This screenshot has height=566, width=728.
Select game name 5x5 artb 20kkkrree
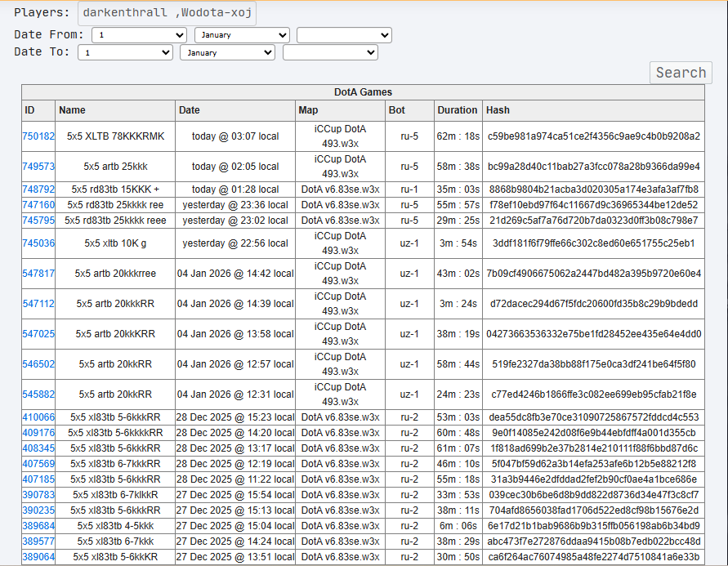(115, 274)
